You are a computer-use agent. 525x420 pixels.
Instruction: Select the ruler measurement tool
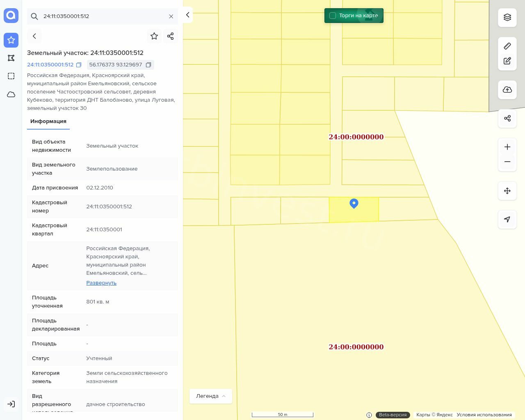[x=507, y=46]
